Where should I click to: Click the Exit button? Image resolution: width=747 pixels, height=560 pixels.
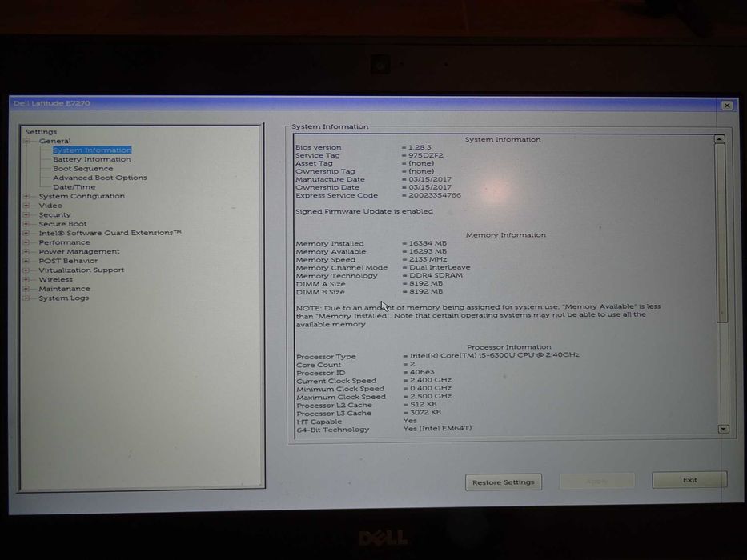(689, 479)
